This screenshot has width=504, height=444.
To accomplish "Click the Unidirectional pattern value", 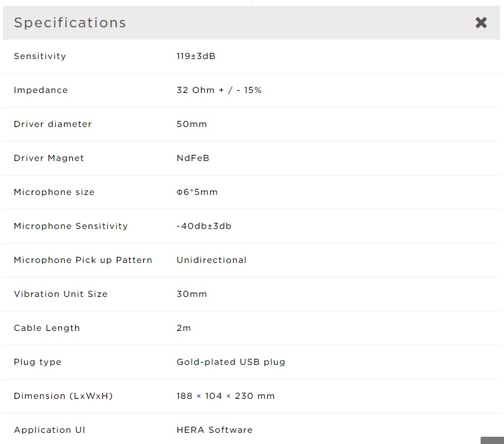I will (x=212, y=260).
